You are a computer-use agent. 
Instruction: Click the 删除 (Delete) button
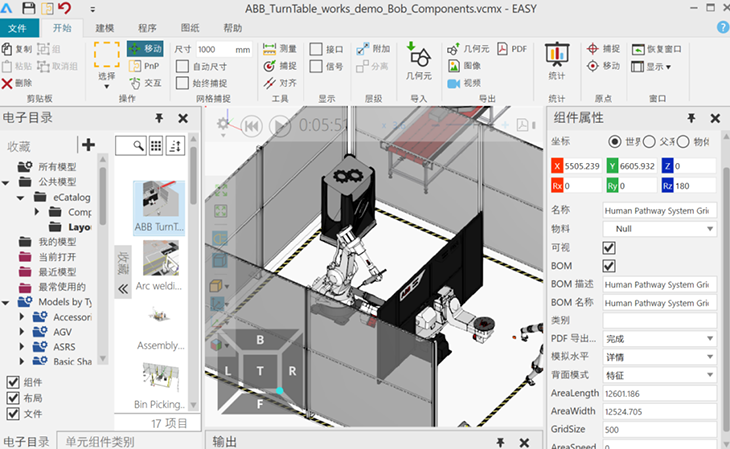click(x=18, y=83)
